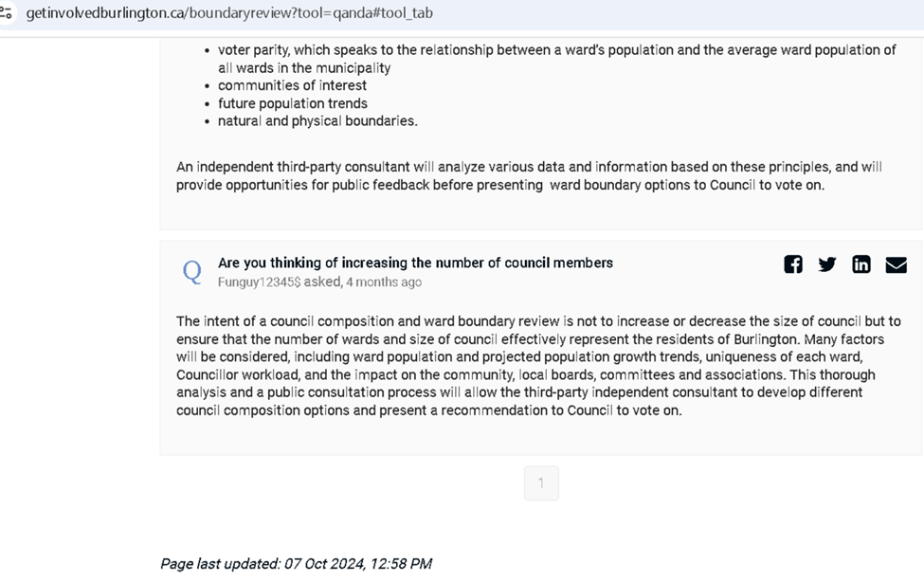Go to page 1 in pagination
Viewport: 924px width, 582px height.
[x=541, y=483]
